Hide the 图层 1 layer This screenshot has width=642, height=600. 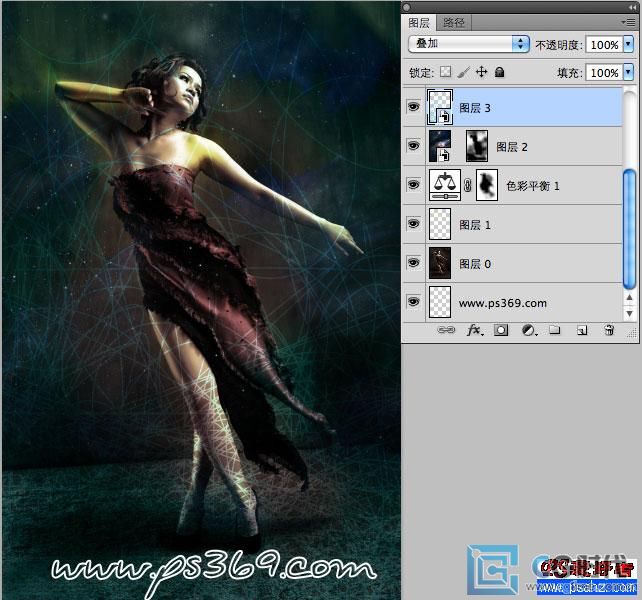[x=414, y=224]
